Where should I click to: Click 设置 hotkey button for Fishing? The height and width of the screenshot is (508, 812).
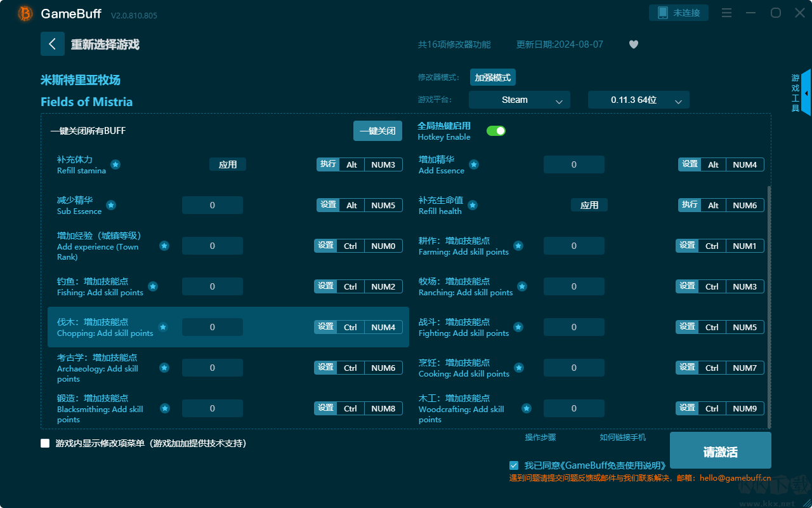[325, 286]
